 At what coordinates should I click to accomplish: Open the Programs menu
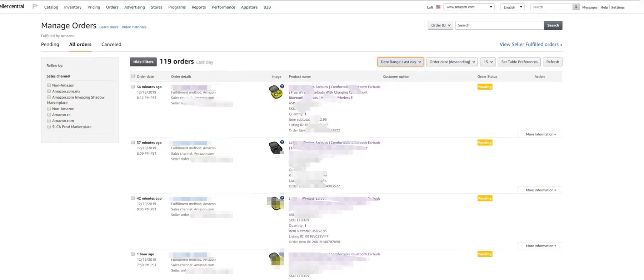177,7
